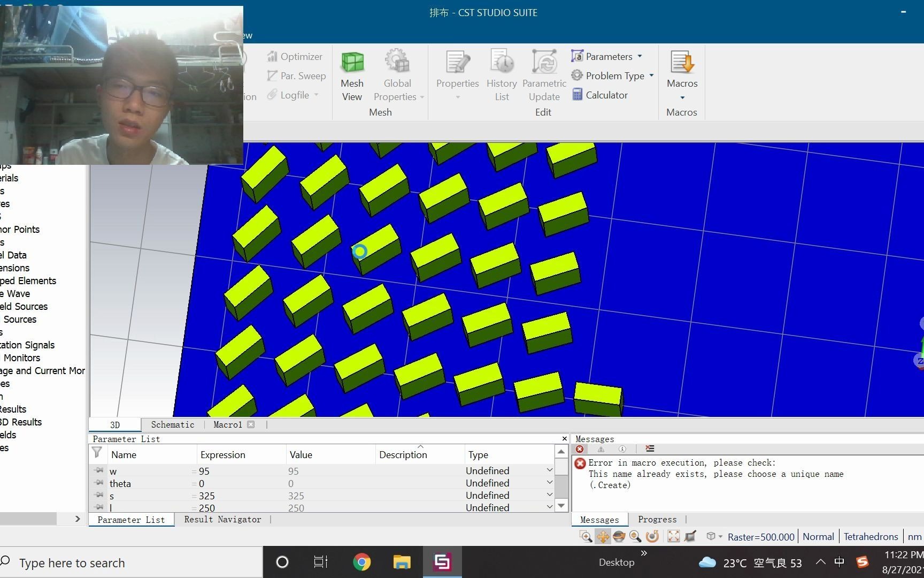Open Google Chrome from the taskbar
The image size is (924, 578).
361,562
